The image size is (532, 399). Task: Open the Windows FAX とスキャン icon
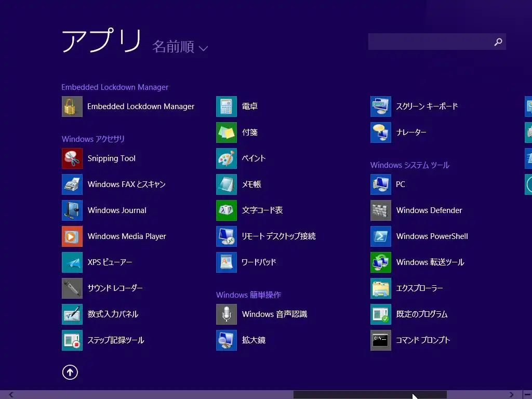tap(72, 184)
